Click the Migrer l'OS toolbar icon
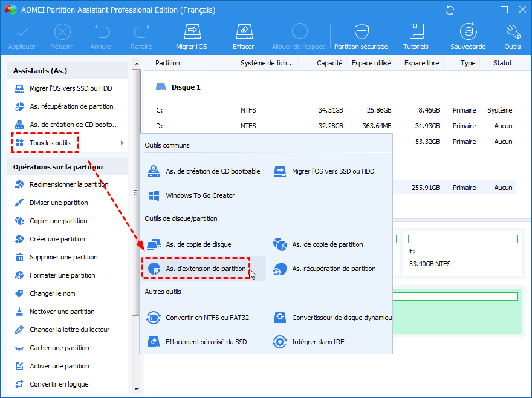This screenshot has height=398, width=532. click(192, 37)
